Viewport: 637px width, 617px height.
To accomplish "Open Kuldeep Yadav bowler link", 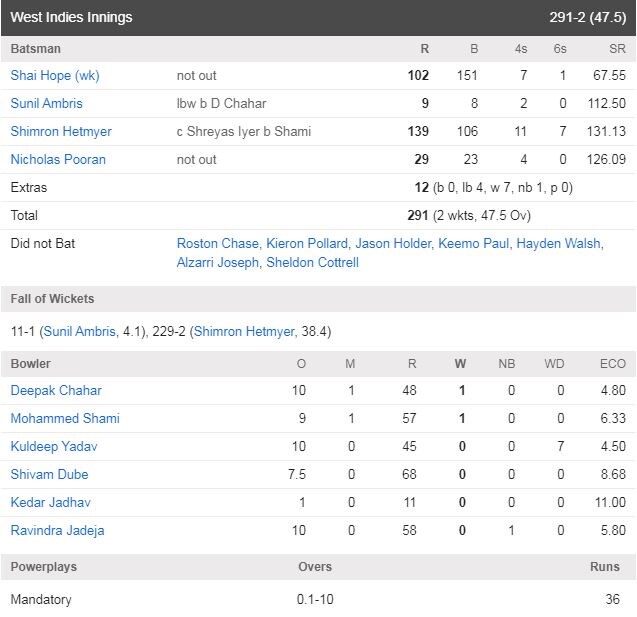I will click(54, 446).
